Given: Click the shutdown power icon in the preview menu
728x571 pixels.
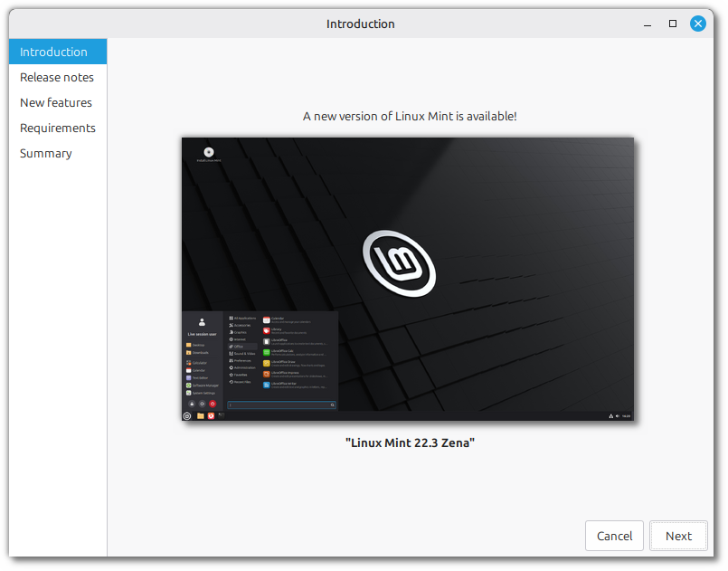Looking at the screenshot, I should click(x=213, y=404).
